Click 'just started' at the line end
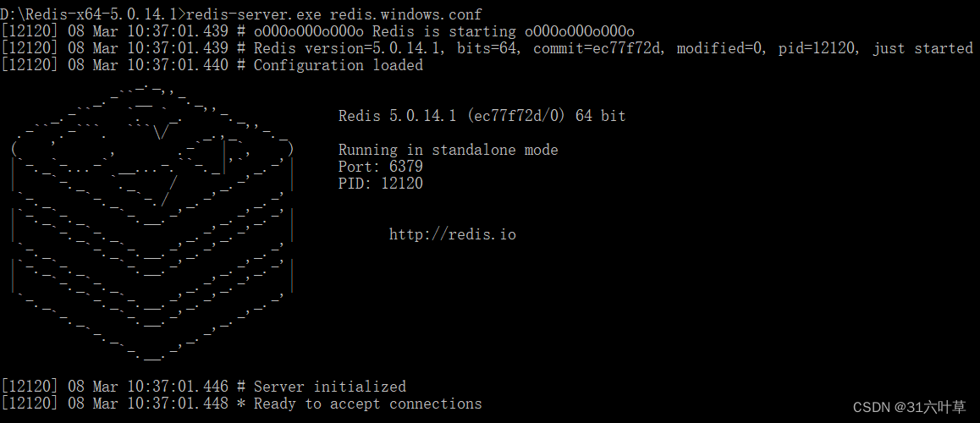 pyautogui.click(x=922, y=48)
